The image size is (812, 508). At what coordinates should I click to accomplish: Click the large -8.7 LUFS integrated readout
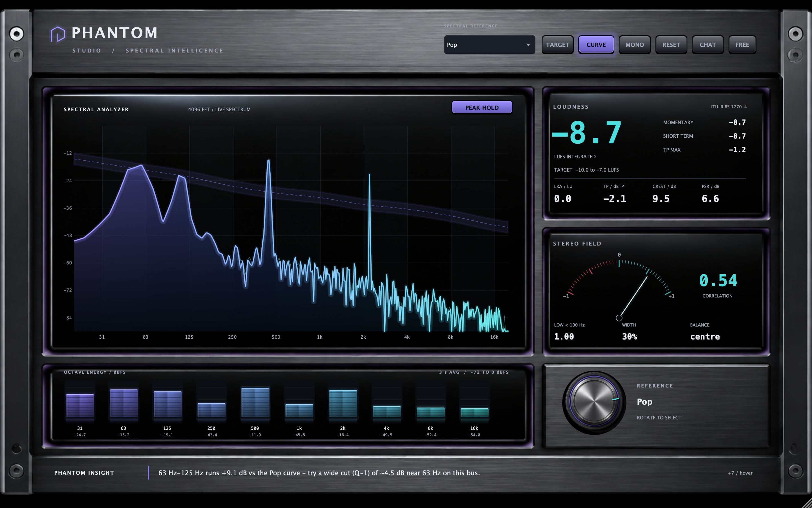click(x=586, y=133)
